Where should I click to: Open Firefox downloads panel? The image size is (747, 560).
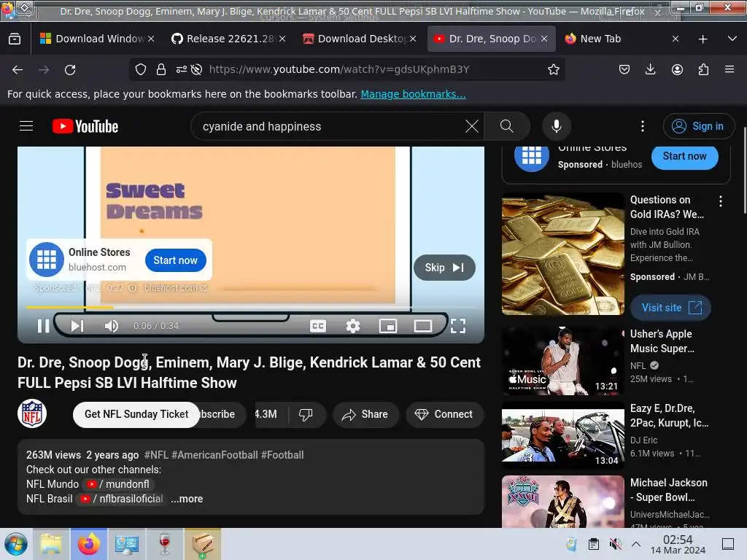[650, 69]
